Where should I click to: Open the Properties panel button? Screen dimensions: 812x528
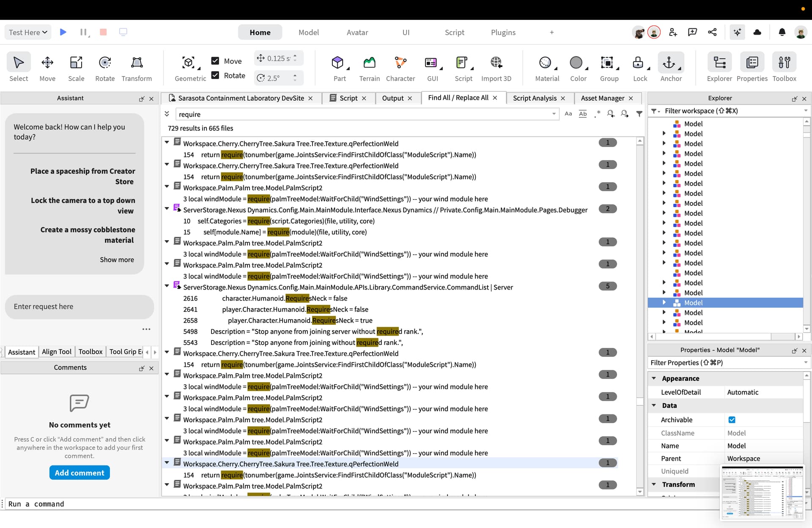752,67
